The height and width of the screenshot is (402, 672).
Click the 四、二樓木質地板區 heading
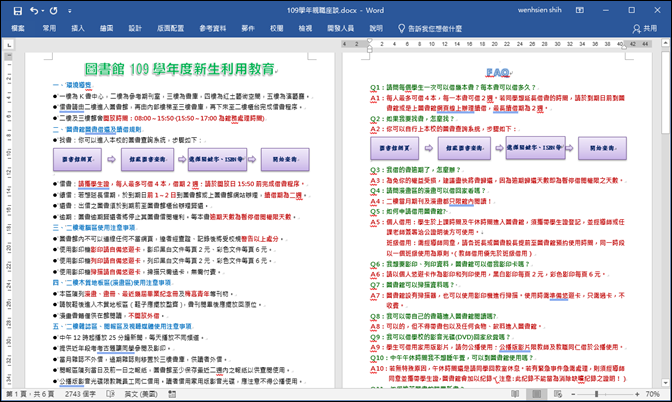112,282
